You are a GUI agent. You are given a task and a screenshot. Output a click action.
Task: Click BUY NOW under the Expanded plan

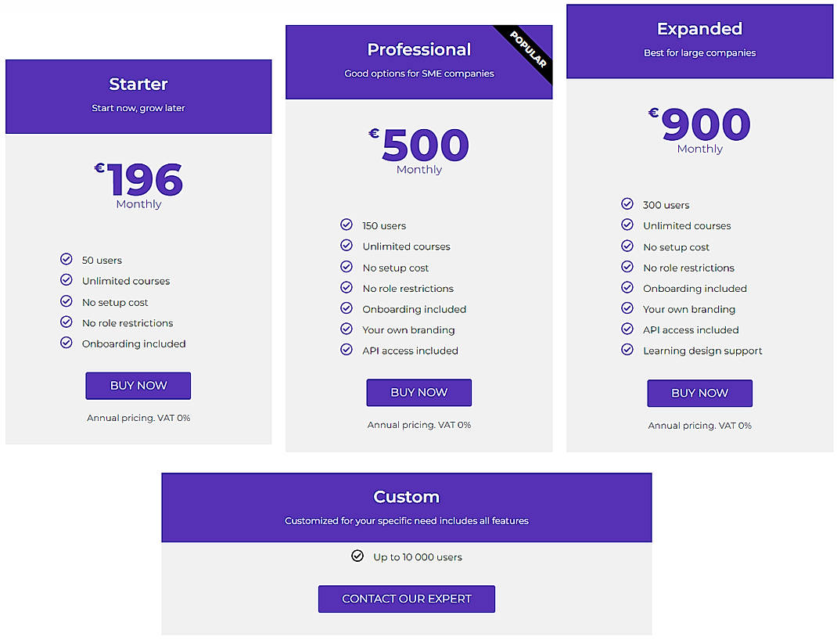pos(699,393)
